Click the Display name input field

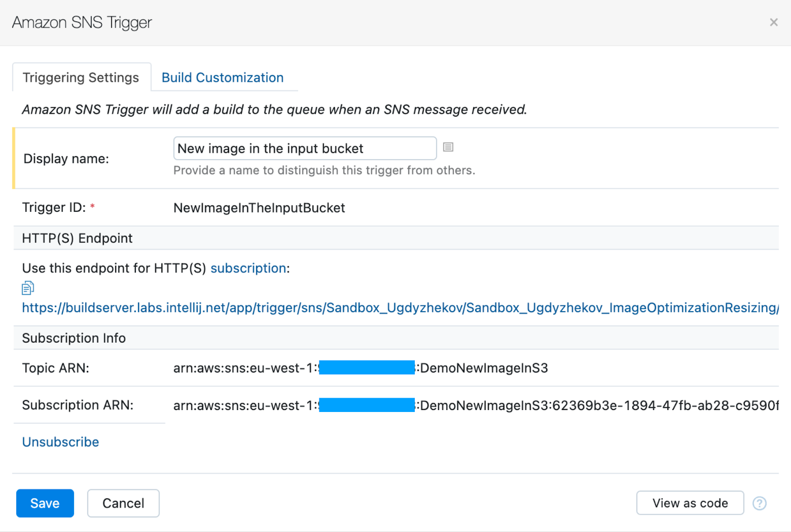tap(305, 149)
